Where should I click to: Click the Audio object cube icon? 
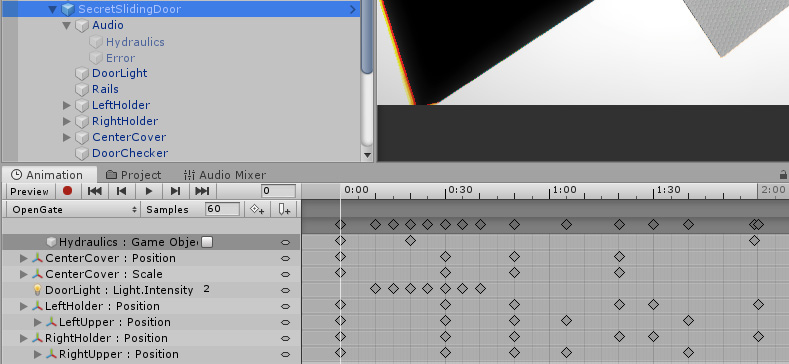coord(82,25)
